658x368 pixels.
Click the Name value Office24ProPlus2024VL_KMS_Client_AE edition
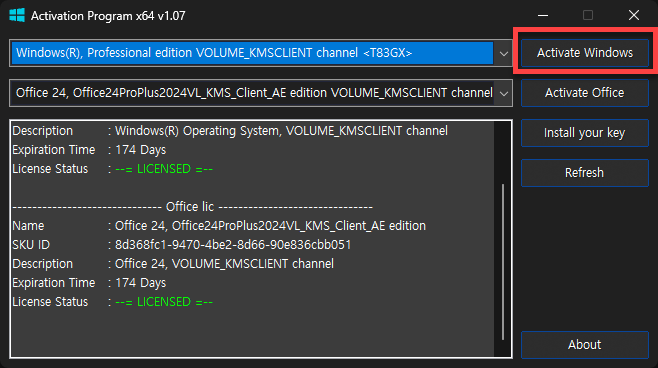coord(270,226)
